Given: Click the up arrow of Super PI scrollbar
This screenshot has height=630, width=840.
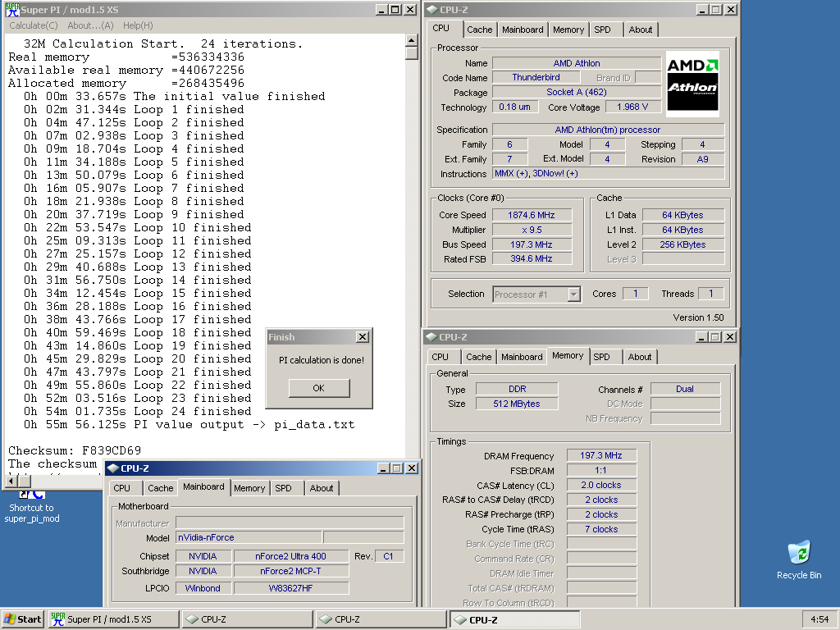Looking at the screenshot, I should (x=412, y=40).
